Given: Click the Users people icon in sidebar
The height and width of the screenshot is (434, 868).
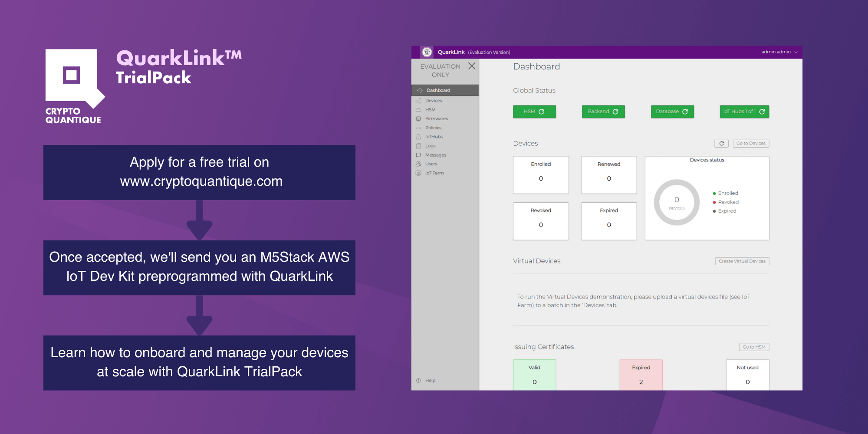Looking at the screenshot, I should (x=418, y=164).
